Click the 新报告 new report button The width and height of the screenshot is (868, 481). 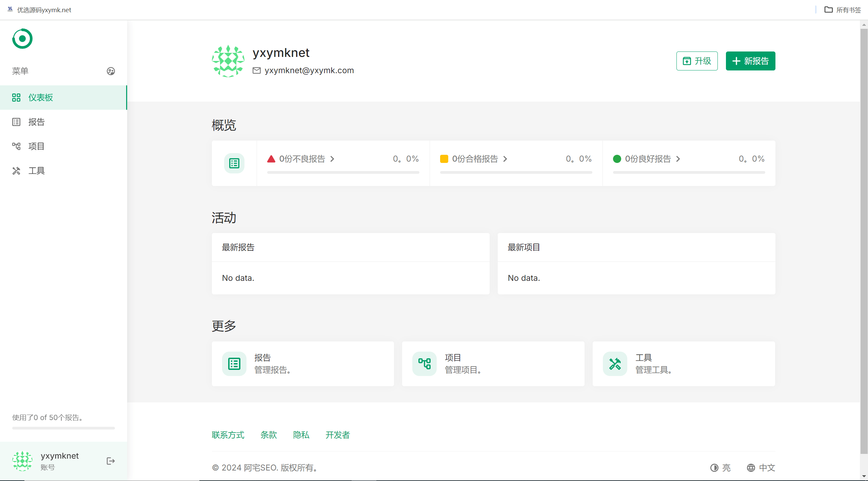(750, 61)
